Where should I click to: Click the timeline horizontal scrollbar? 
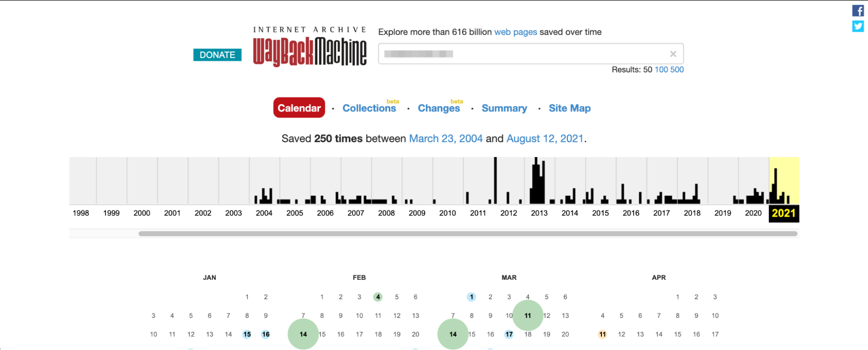468,233
